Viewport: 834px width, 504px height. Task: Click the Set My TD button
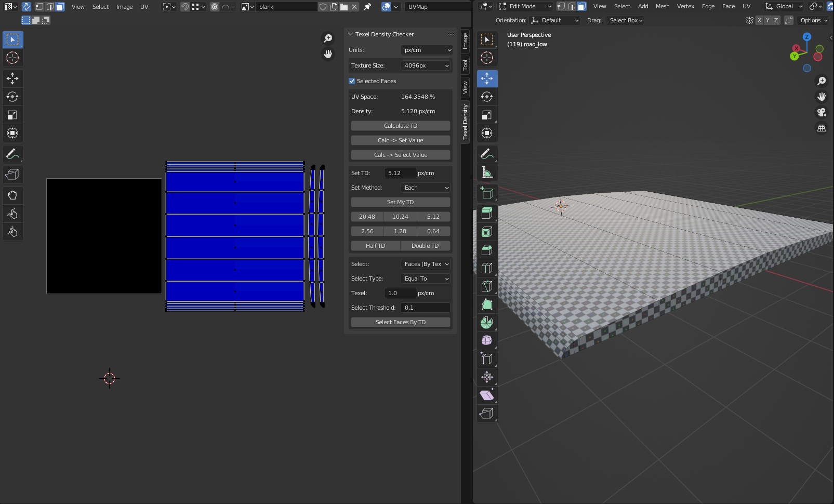401,202
